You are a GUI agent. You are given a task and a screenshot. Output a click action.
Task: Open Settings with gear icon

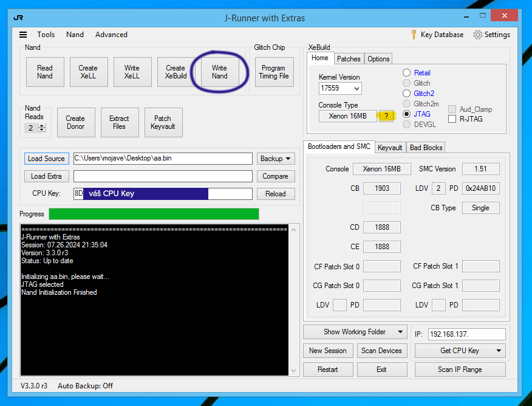(492, 35)
